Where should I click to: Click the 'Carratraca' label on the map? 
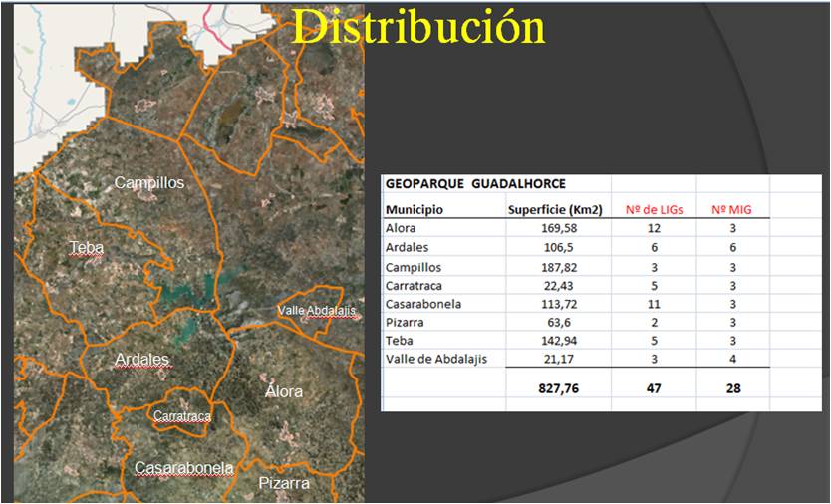(x=182, y=416)
